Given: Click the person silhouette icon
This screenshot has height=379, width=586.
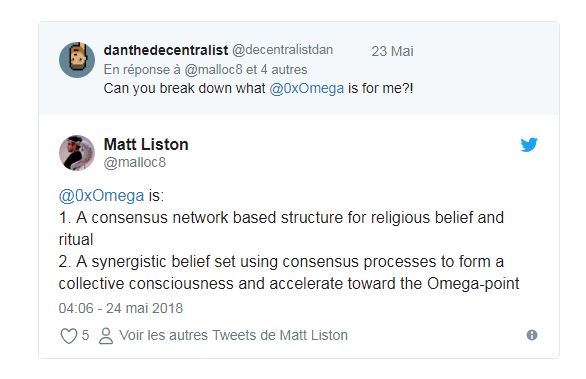Looking at the screenshot, I should [106, 336].
